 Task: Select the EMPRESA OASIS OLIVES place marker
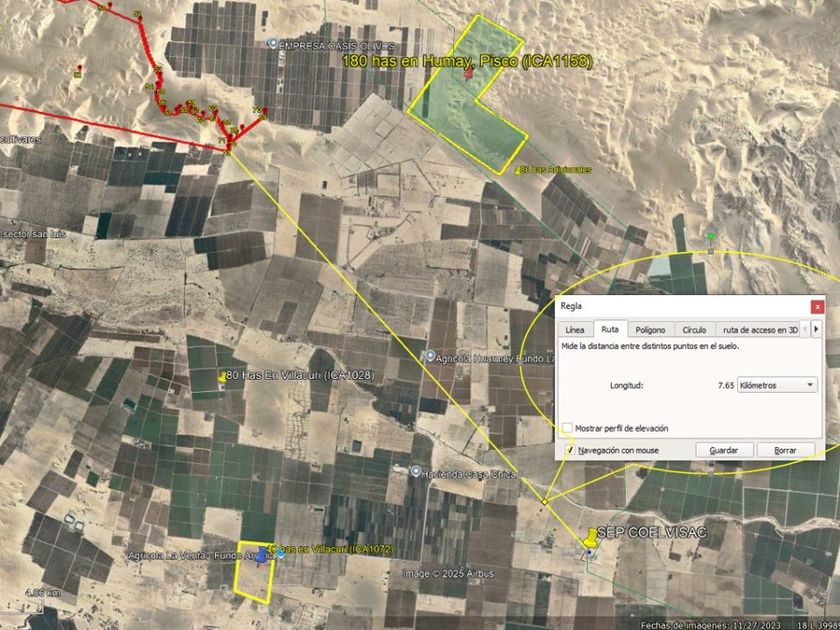coord(273,44)
